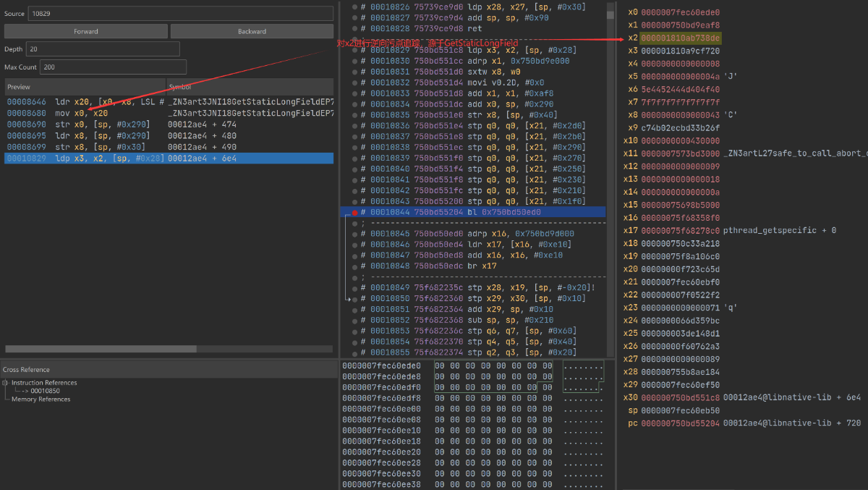Image resolution: width=868 pixels, height=490 pixels.
Task: Enable breakpoint on row 00010851
Action: (x=354, y=309)
